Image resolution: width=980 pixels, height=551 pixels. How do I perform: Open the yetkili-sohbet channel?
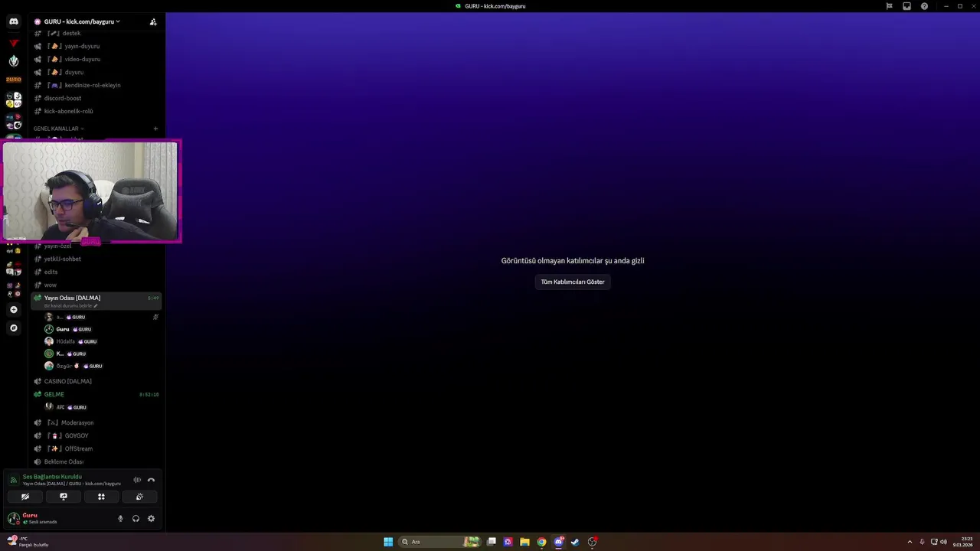click(x=96, y=259)
